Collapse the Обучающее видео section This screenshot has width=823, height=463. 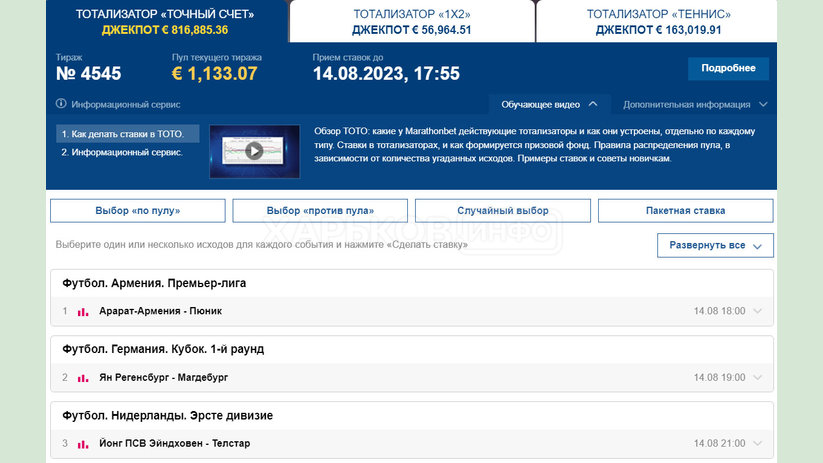pyautogui.click(x=549, y=104)
